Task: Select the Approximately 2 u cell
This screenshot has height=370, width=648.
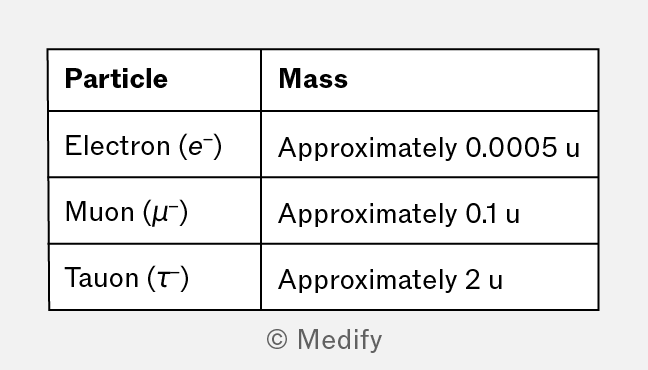Action: [430, 277]
